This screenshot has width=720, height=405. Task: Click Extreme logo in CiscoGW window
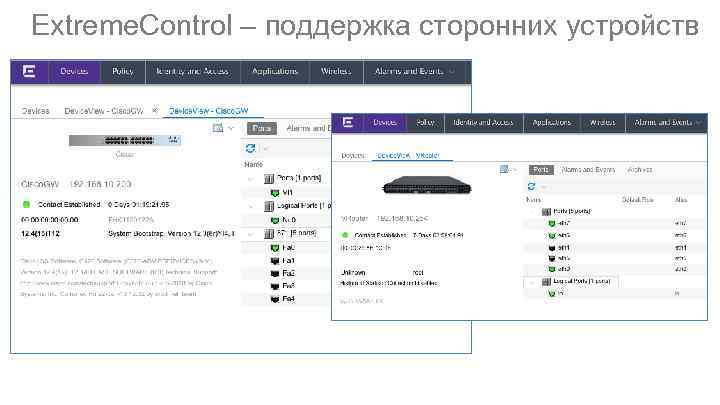tap(29, 71)
